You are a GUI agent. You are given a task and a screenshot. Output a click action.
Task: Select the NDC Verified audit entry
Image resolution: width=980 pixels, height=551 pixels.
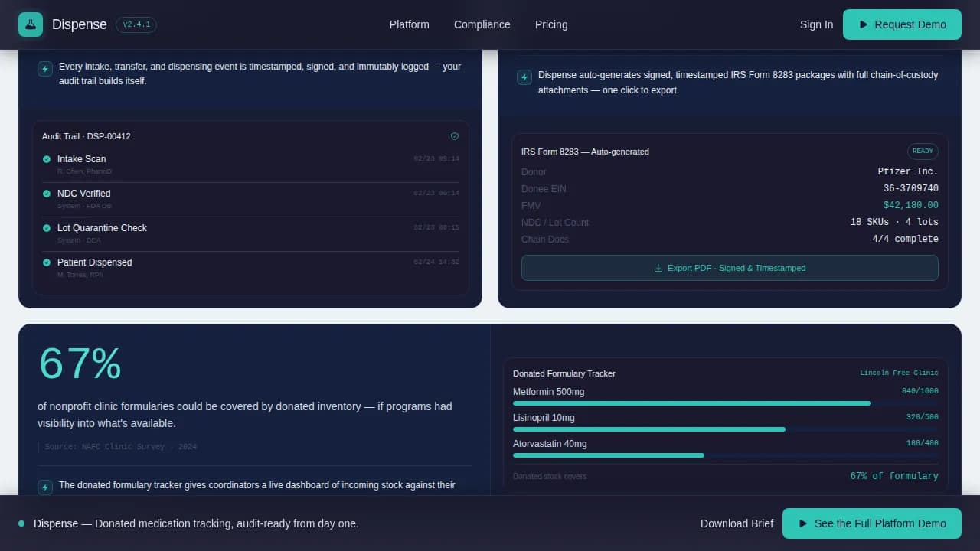[x=250, y=200]
